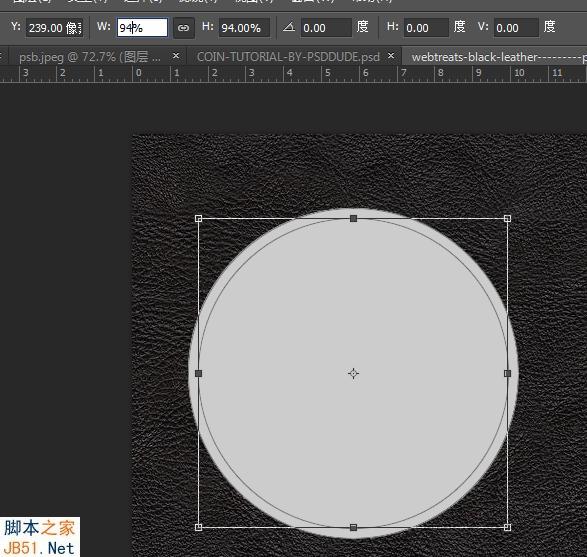This screenshot has height=557, width=587.
Task: Click the transform center reference point
Action: (x=353, y=373)
